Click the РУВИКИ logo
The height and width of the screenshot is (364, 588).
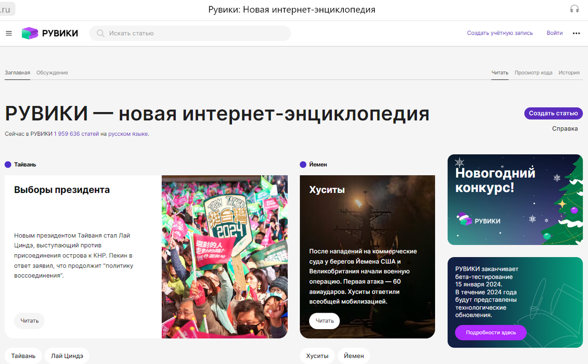[50, 33]
